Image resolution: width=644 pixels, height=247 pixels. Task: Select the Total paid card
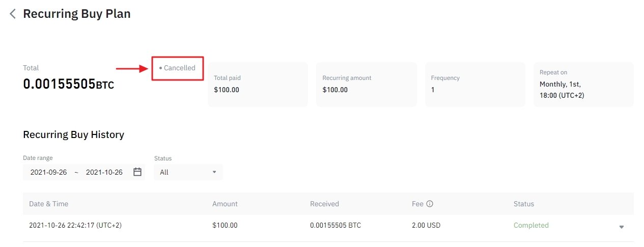[x=258, y=85]
